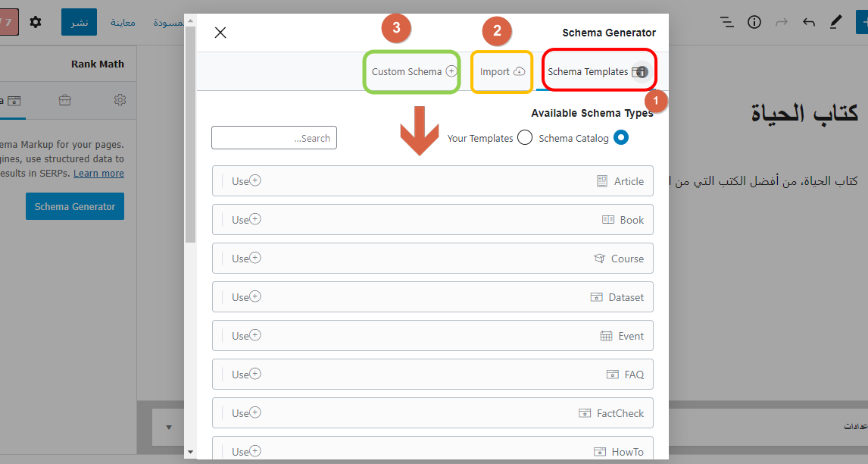The width and height of the screenshot is (868, 464).
Task: Open Rank Math general settings gear tab
Action: click(x=120, y=100)
